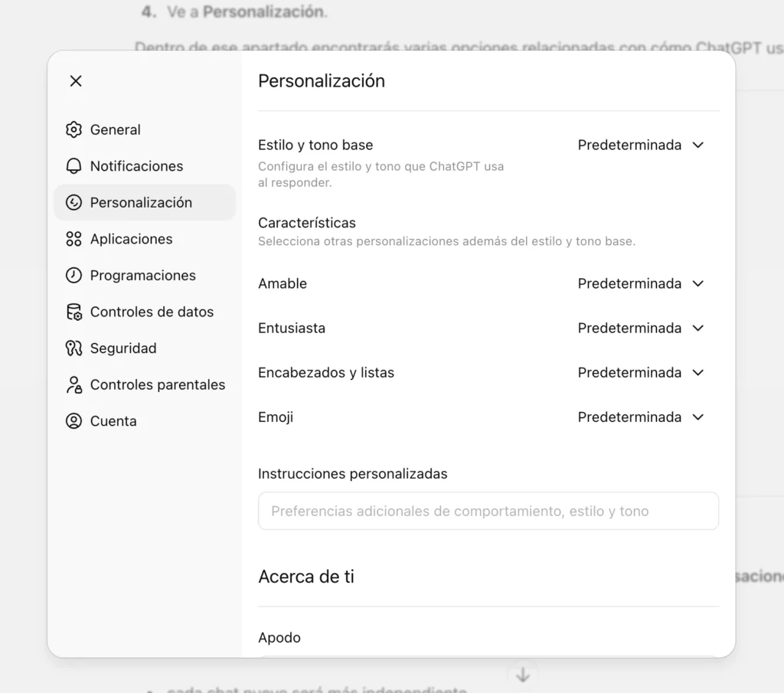Close the settings dialog with X

point(76,81)
